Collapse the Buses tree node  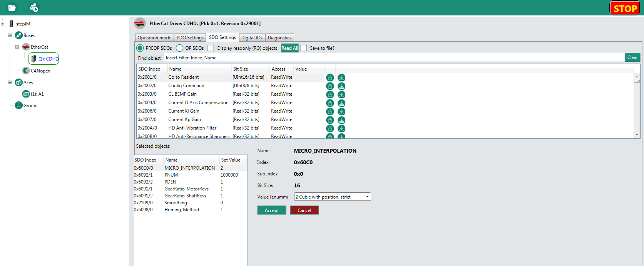coord(10,35)
